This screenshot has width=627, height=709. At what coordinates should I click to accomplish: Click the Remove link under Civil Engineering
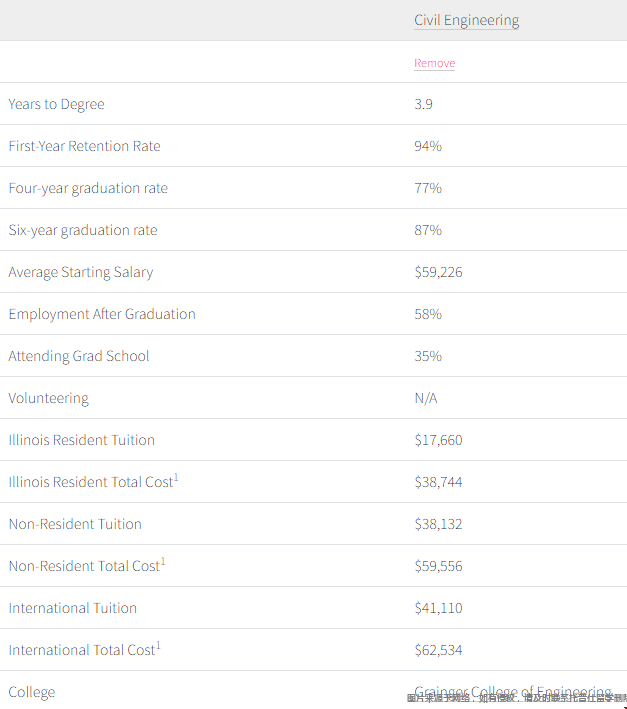click(x=434, y=63)
